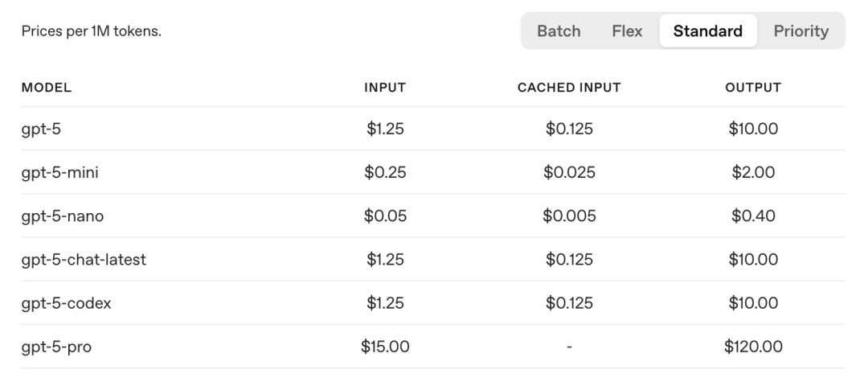Click the $15.00 input price
The width and height of the screenshot is (868, 378).
(385, 347)
